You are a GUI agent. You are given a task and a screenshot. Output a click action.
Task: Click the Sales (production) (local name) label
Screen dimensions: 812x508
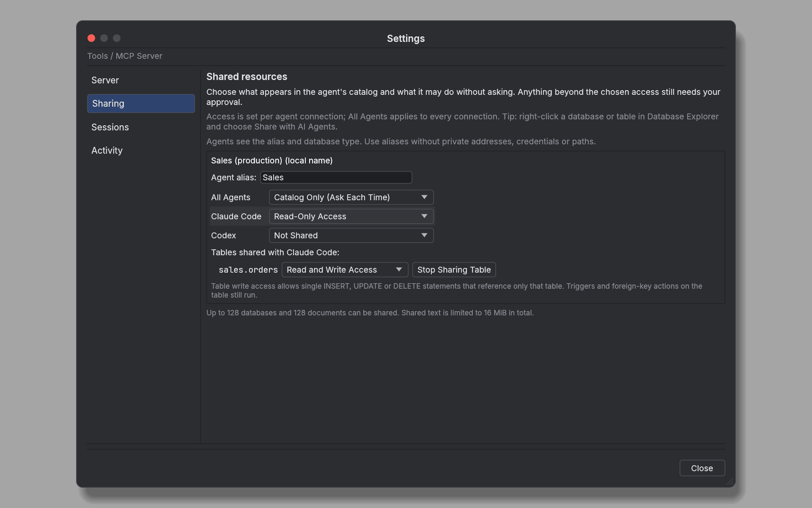(x=272, y=160)
